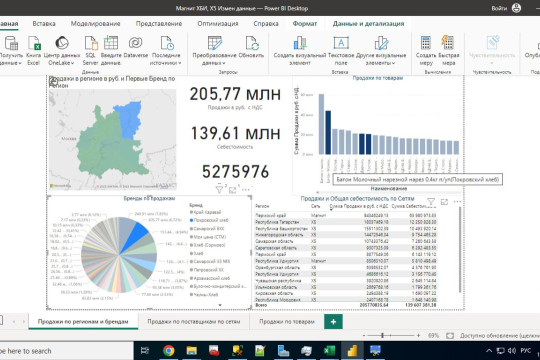Viewport: 540px width, 360px height.
Task: Open the Excel workbook data source
Action: click(x=34, y=50)
